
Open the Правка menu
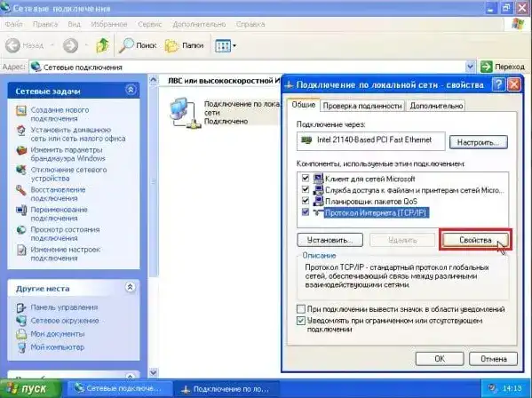point(45,24)
